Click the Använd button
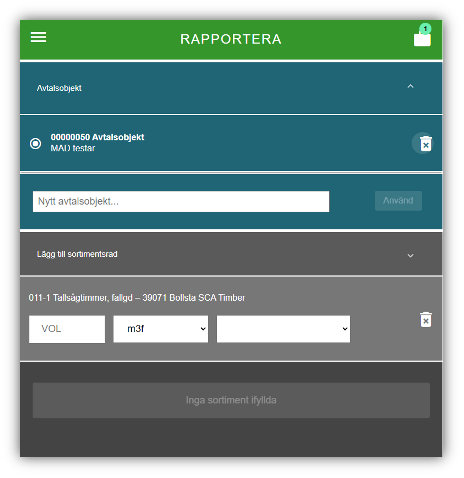Viewport: 464px width, 478px height. 398,201
